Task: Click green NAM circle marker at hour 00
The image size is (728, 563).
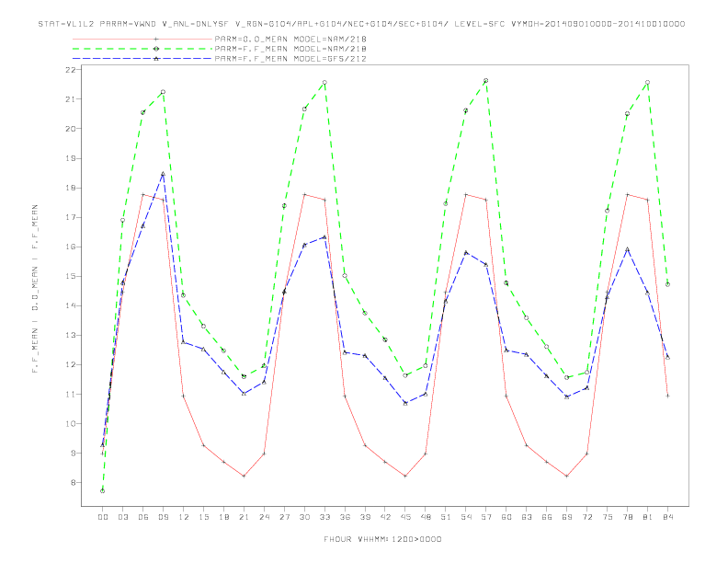Action: tap(103, 491)
